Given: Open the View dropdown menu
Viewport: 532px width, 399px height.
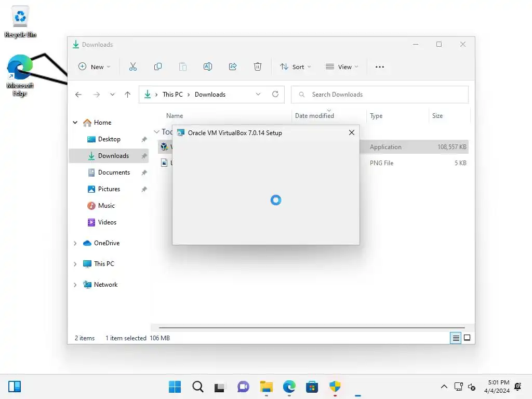Looking at the screenshot, I should tap(342, 67).
